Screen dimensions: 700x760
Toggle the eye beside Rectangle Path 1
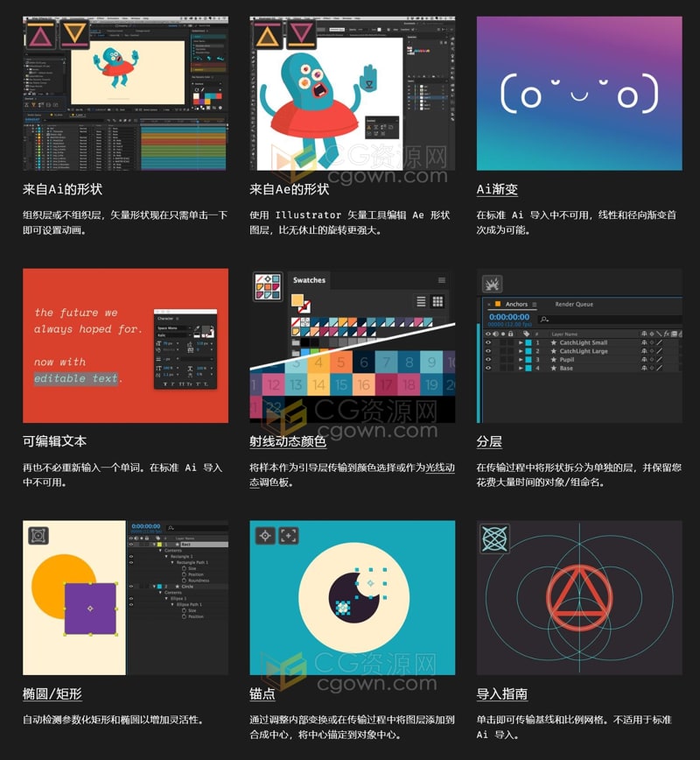131,562
